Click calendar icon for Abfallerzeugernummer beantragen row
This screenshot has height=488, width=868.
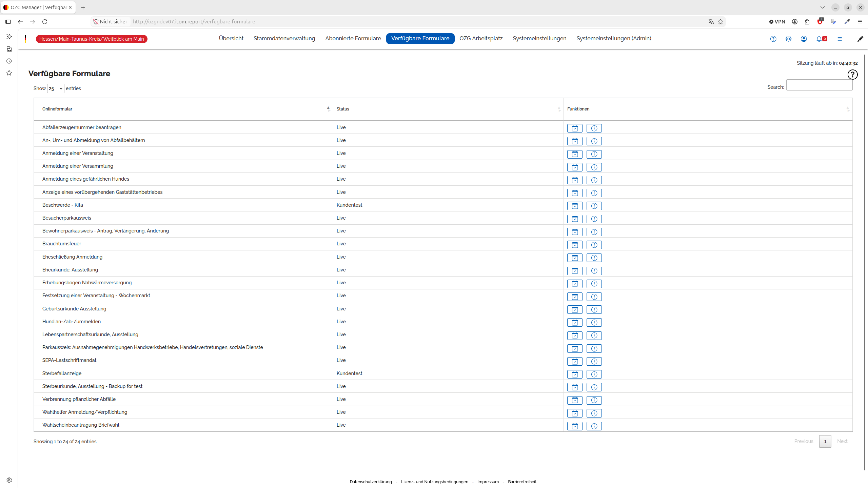coord(575,128)
